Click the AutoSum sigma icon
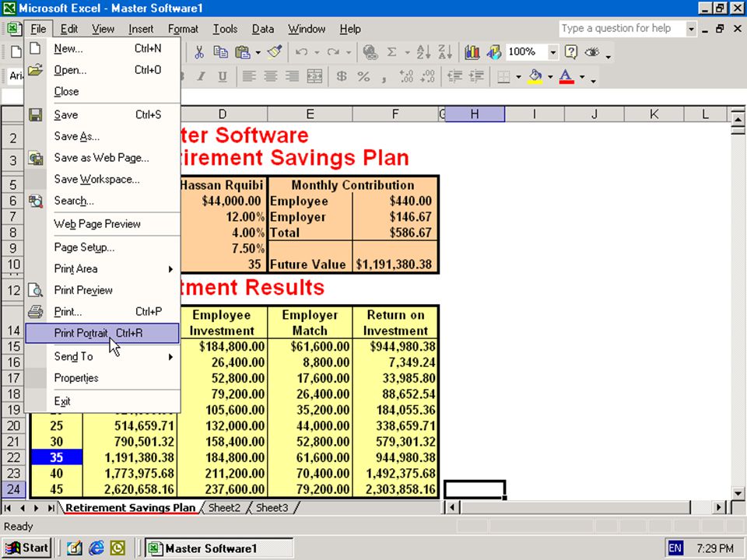747x560 pixels. pyautogui.click(x=391, y=52)
